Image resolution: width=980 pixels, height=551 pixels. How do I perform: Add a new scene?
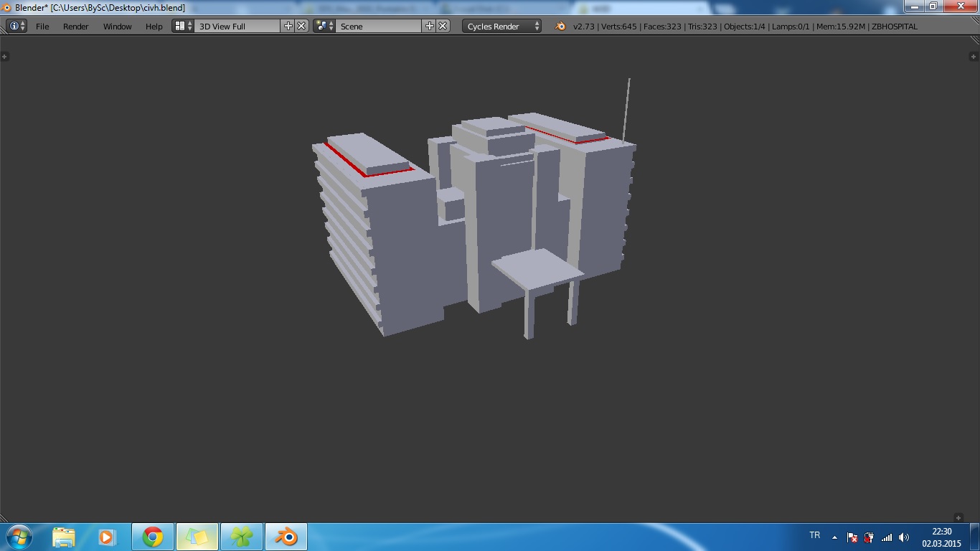click(430, 26)
